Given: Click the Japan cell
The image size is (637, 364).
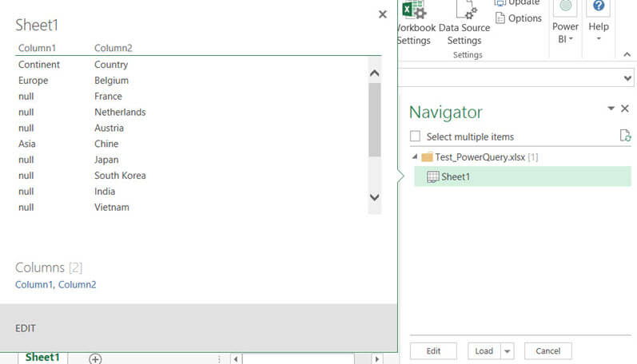Looking at the screenshot, I should pyautogui.click(x=106, y=160).
